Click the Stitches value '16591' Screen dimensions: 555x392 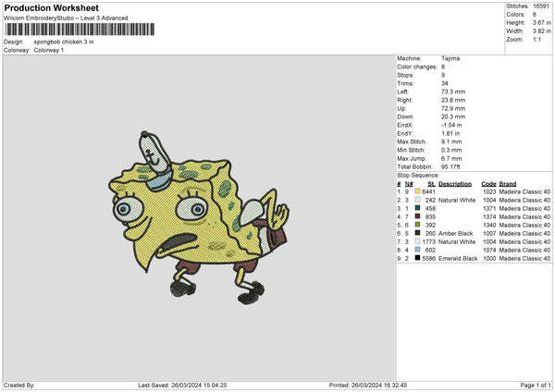pyautogui.click(x=541, y=6)
